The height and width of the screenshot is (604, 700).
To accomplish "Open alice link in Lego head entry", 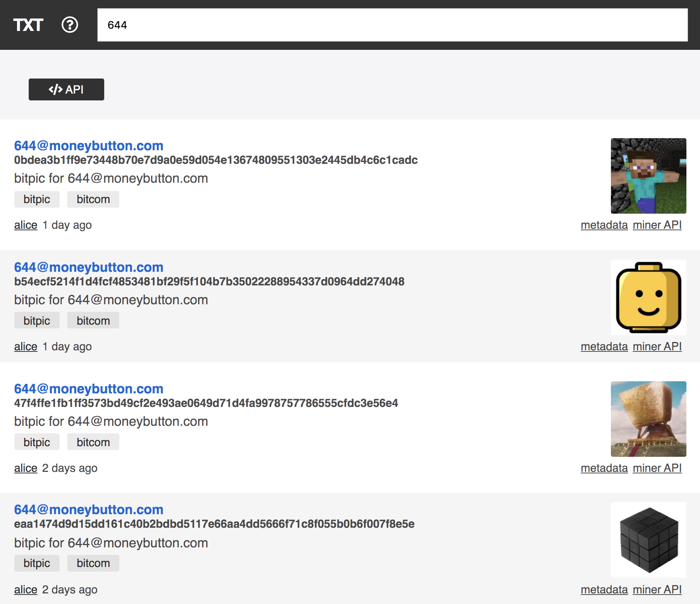I will click(26, 347).
